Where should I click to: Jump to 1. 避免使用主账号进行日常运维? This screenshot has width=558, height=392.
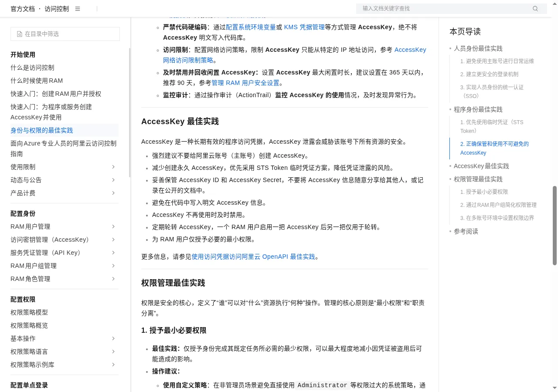click(497, 61)
